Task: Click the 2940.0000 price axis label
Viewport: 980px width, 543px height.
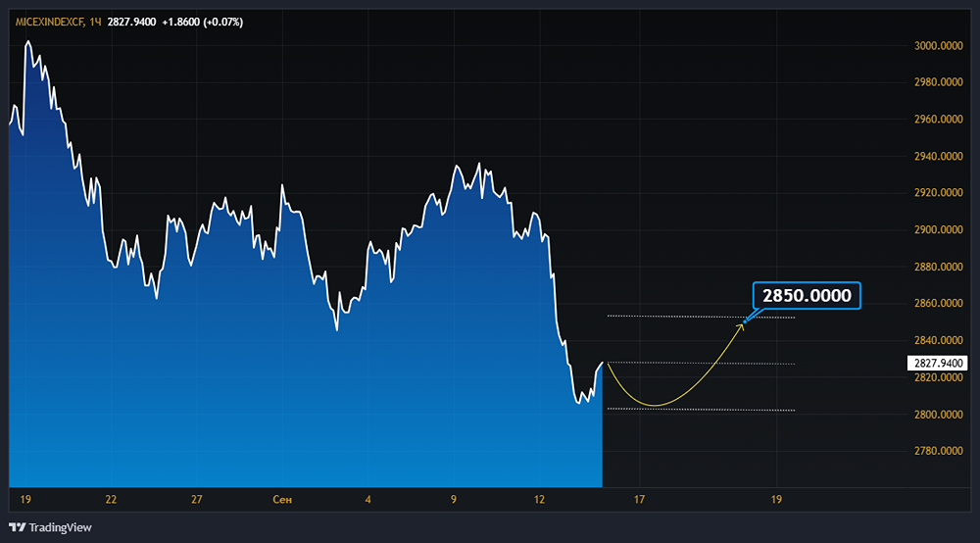Action: (939, 157)
